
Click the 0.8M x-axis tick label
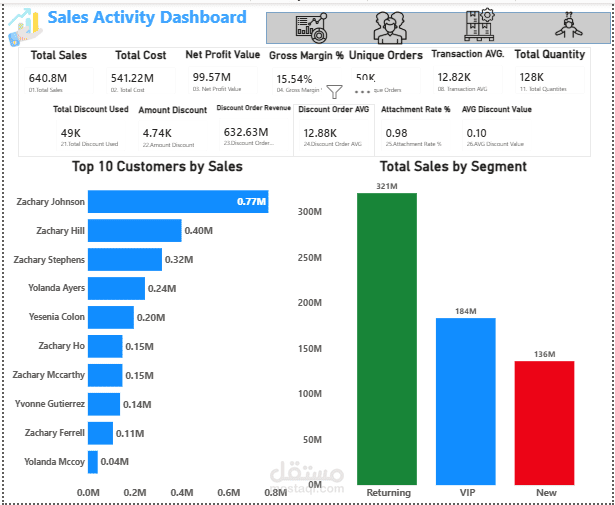(x=276, y=492)
